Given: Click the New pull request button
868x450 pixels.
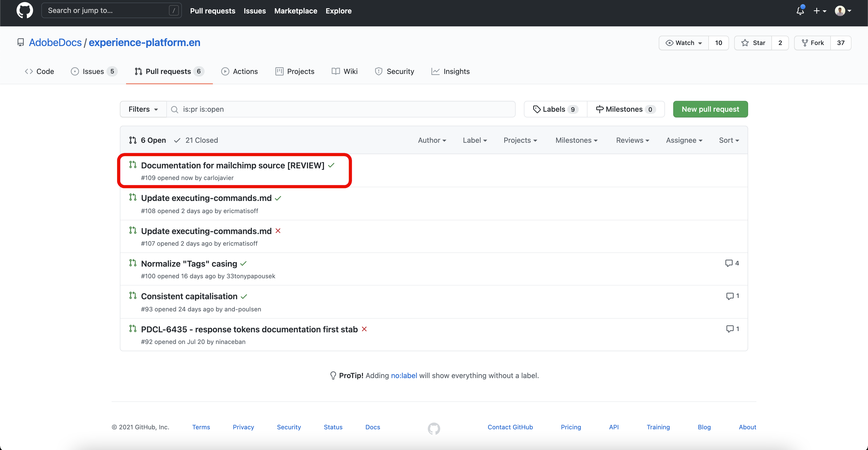Looking at the screenshot, I should [710, 109].
